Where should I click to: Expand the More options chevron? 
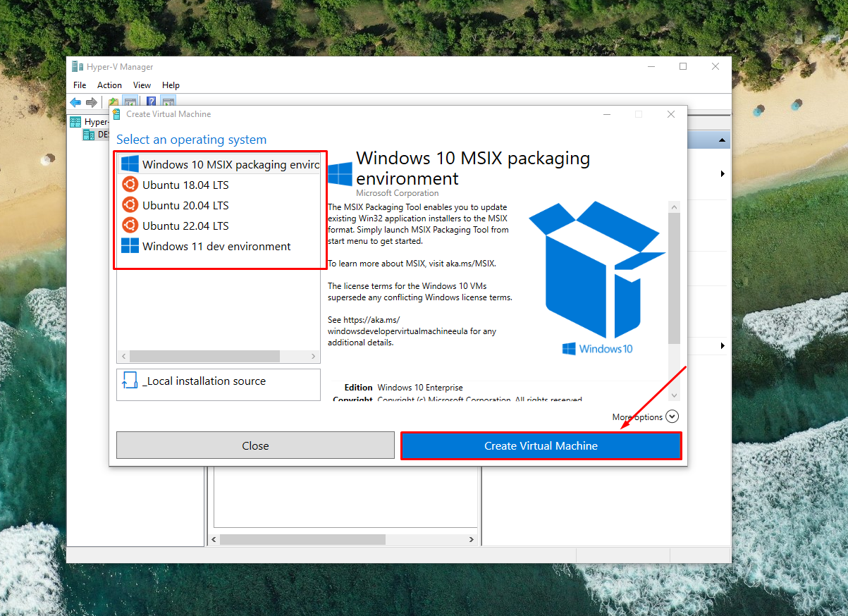click(x=672, y=417)
